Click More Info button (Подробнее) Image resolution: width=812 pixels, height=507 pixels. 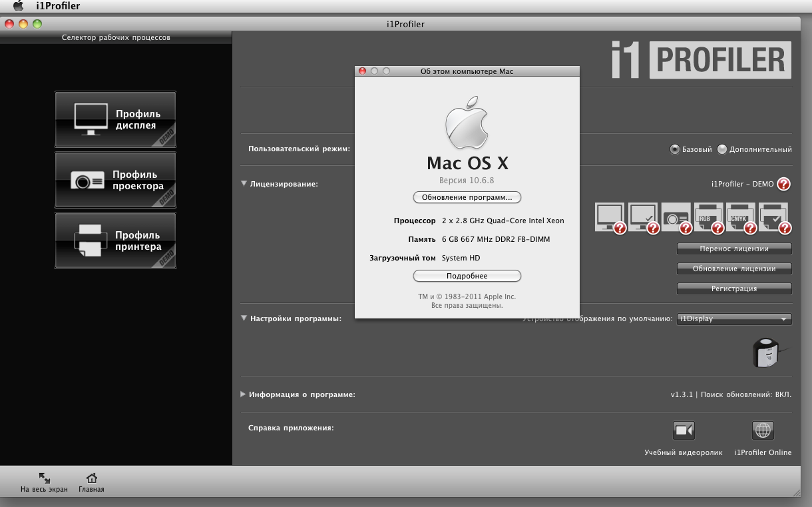(467, 276)
